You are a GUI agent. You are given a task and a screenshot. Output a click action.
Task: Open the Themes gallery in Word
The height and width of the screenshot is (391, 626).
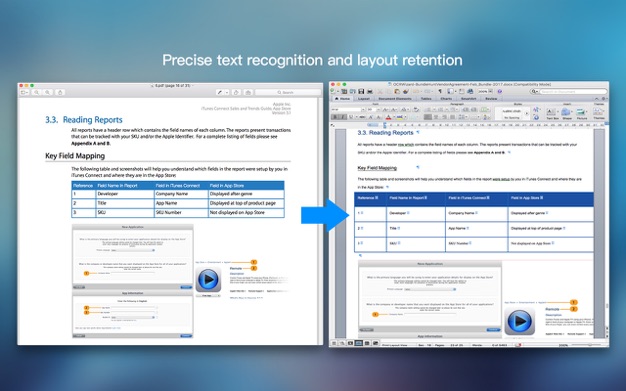599,113
